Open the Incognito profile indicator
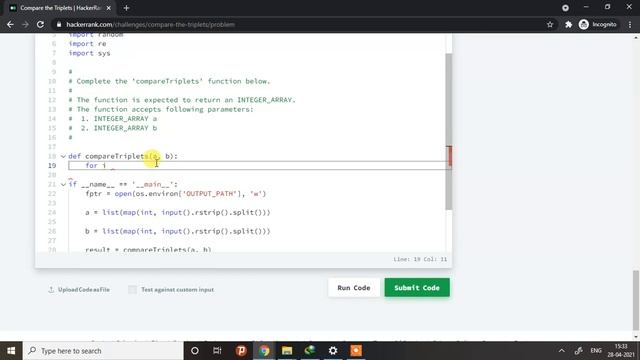The width and height of the screenshot is (640, 360). (598, 24)
